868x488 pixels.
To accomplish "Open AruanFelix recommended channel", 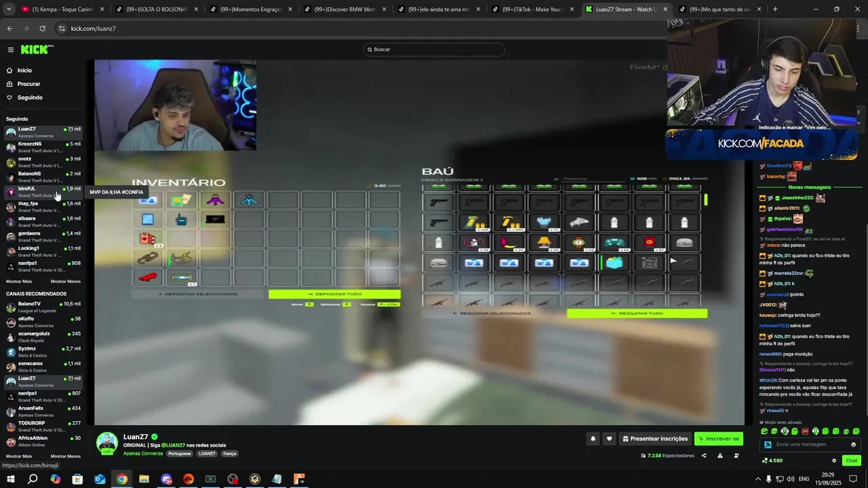I will (x=43, y=411).
